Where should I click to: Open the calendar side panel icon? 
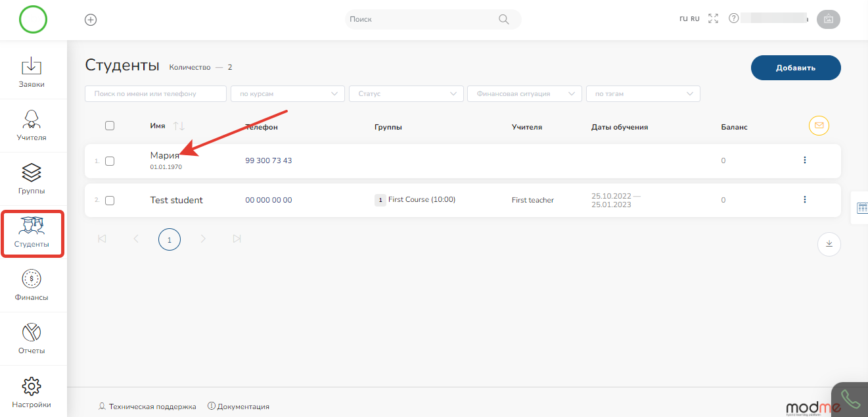coord(862,208)
